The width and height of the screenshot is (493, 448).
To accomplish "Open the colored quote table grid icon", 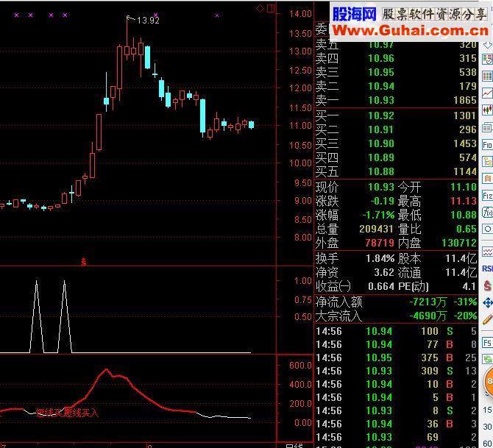I will tap(488, 76).
